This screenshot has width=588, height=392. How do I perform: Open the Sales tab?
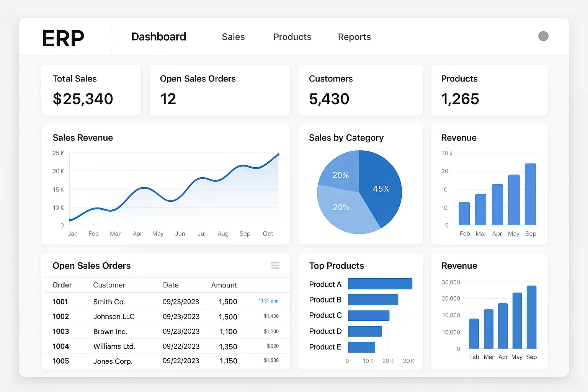click(x=233, y=37)
